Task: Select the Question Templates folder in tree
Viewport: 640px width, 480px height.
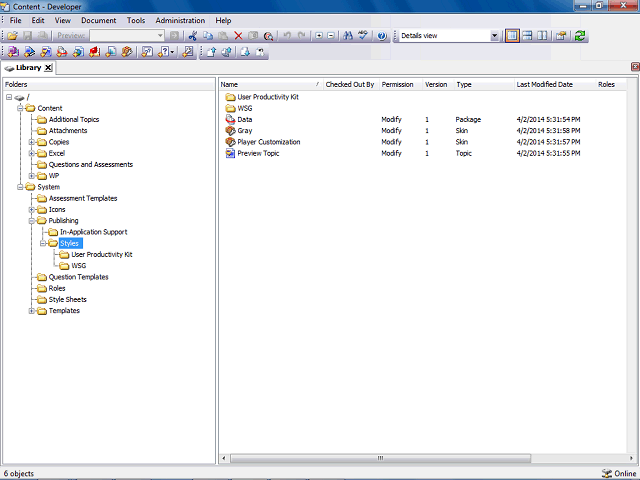Action: (78, 277)
